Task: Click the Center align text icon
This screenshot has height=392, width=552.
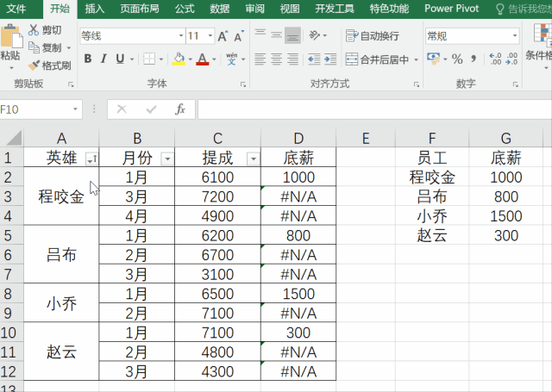Action: 277,59
